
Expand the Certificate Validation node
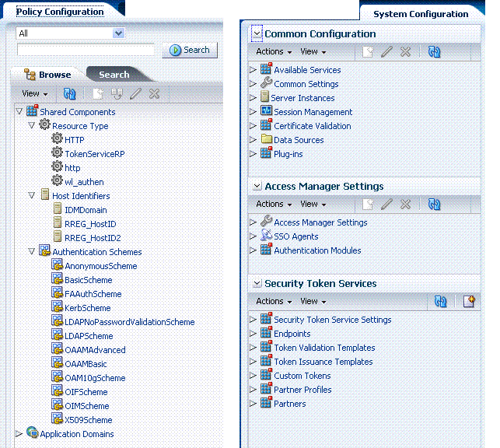point(253,126)
